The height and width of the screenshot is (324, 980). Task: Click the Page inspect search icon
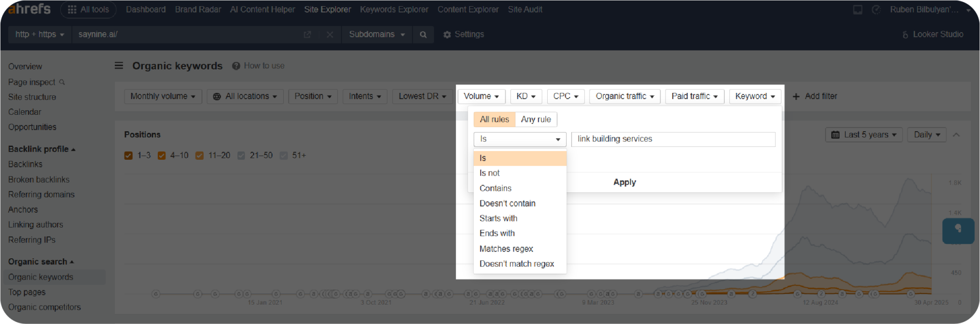point(62,82)
